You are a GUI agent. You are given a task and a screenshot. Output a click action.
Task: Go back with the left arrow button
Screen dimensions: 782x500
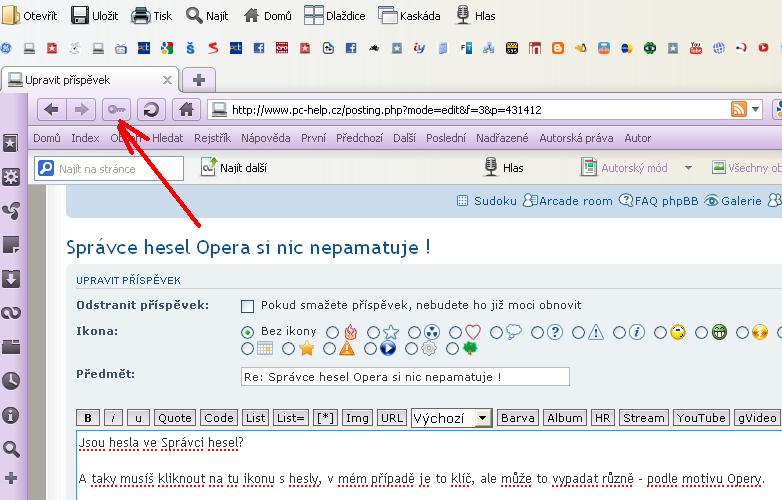[x=51, y=109]
